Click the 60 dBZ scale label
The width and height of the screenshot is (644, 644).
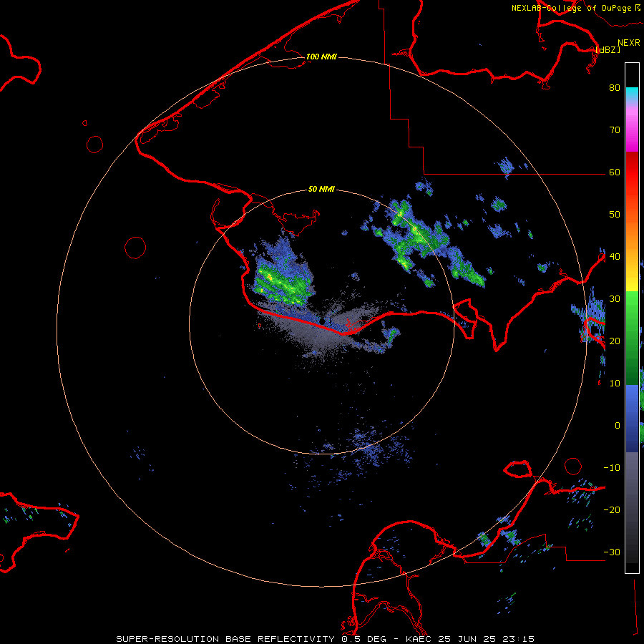click(615, 172)
